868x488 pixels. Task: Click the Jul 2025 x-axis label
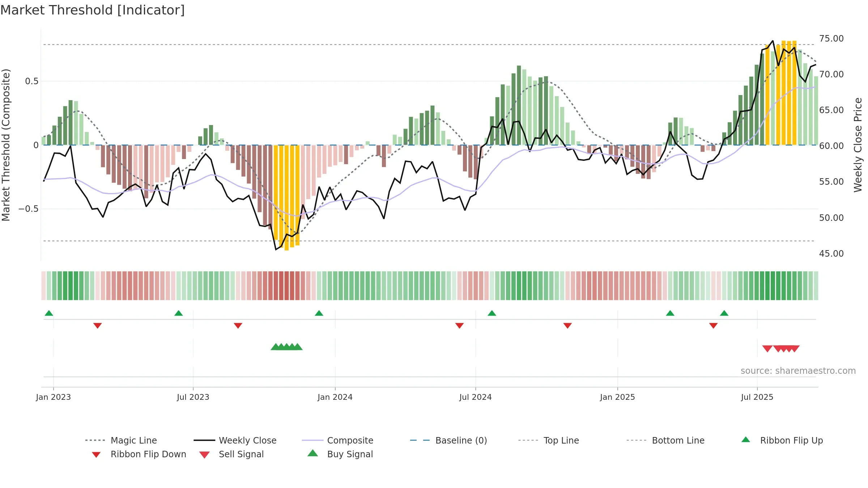(757, 397)
